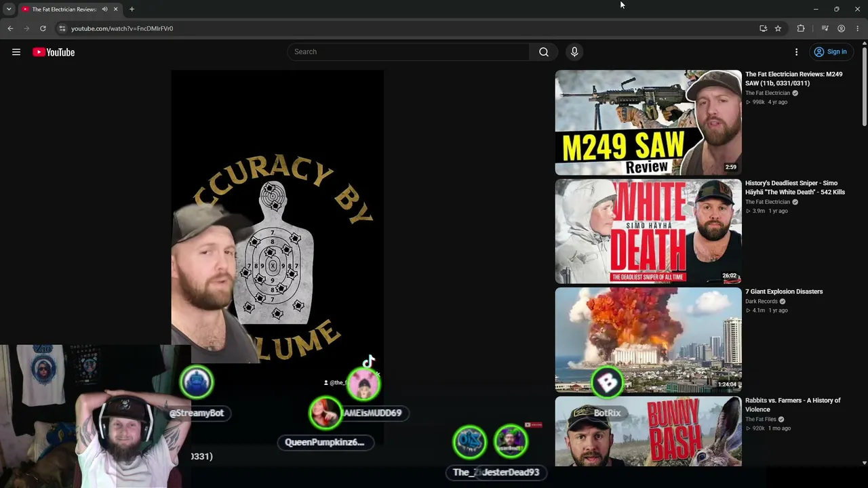
Task: Visit the Dark Records channel name
Action: coord(762,302)
